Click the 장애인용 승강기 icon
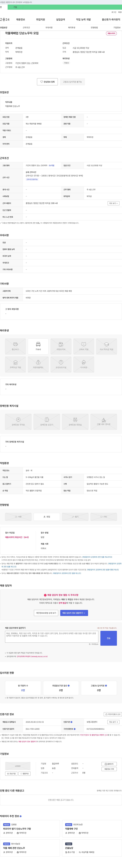Image resolution: width=122 pixels, height=868 pixels. pos(47,422)
